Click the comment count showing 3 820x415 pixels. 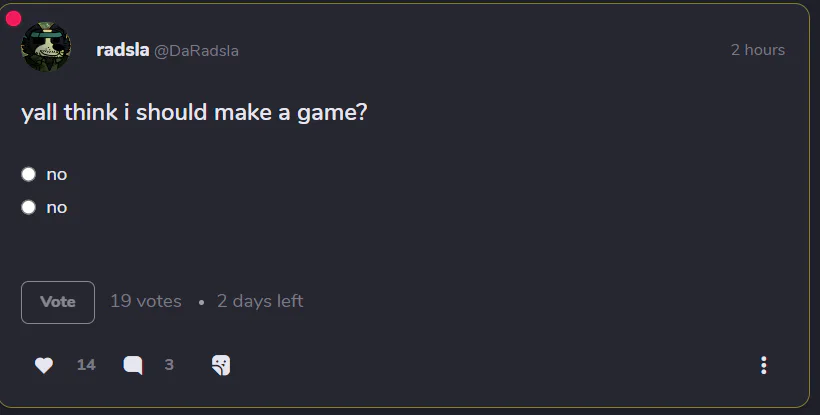(169, 365)
